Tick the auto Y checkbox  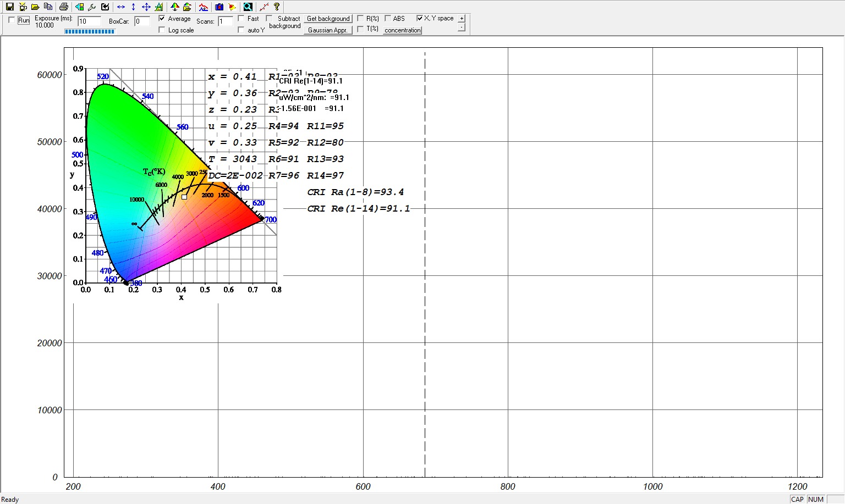tap(241, 30)
